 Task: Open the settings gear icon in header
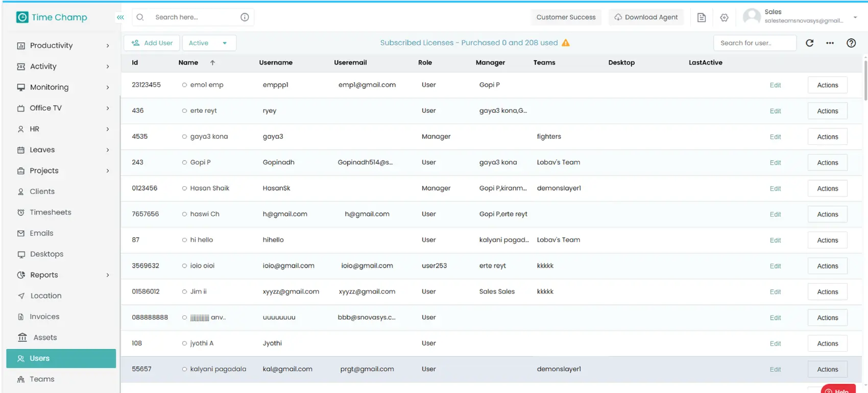click(724, 17)
